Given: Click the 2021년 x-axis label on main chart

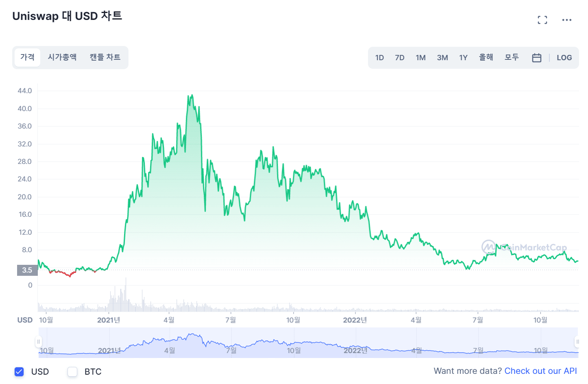Looking at the screenshot, I should click(109, 320).
